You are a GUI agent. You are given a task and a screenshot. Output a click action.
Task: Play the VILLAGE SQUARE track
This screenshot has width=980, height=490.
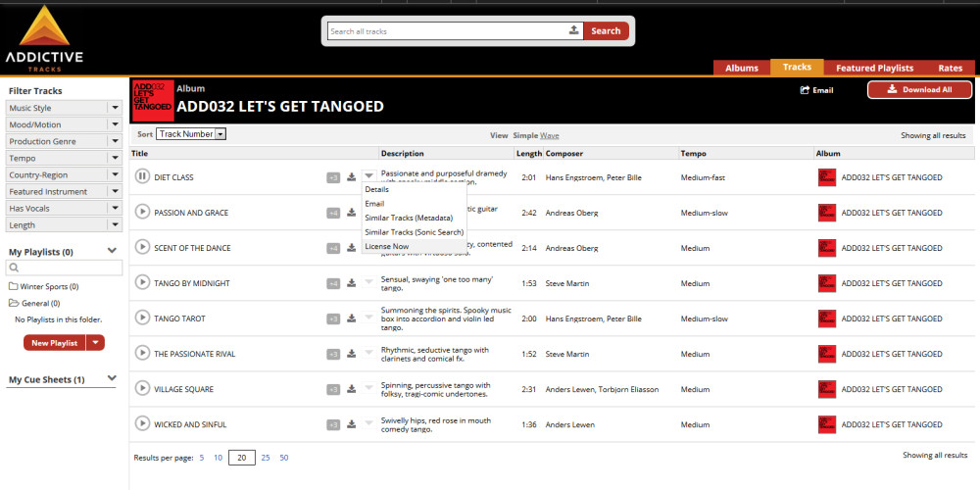click(x=142, y=389)
